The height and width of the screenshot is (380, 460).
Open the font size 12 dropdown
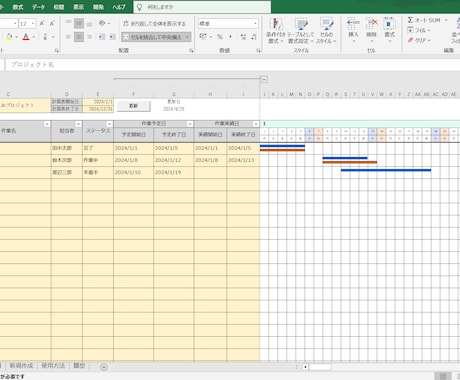click(x=33, y=24)
